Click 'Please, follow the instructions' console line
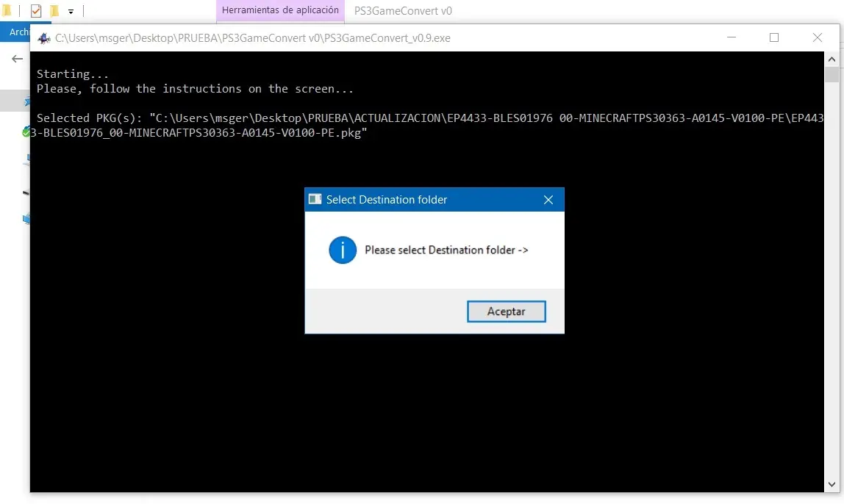 [x=195, y=89]
